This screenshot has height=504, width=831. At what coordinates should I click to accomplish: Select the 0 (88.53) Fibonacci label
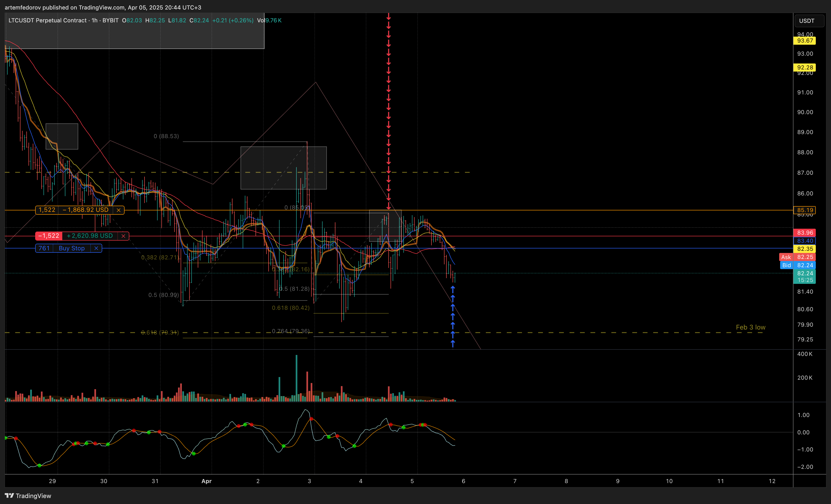pyautogui.click(x=166, y=136)
